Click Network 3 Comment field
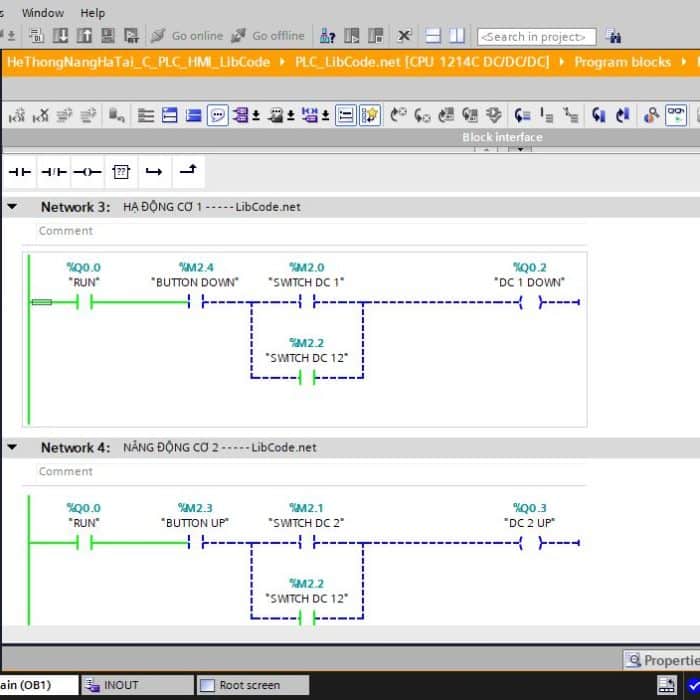700x700 pixels. pyautogui.click(x=310, y=231)
